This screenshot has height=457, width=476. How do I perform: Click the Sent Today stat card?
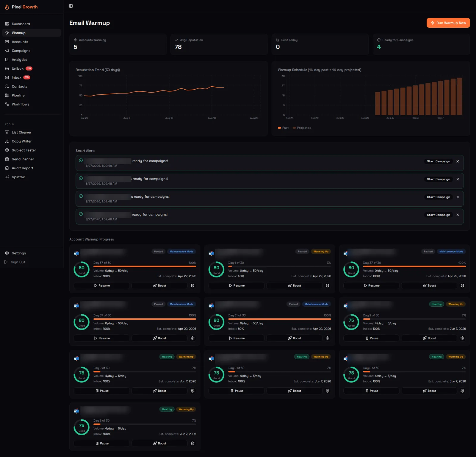click(x=320, y=44)
